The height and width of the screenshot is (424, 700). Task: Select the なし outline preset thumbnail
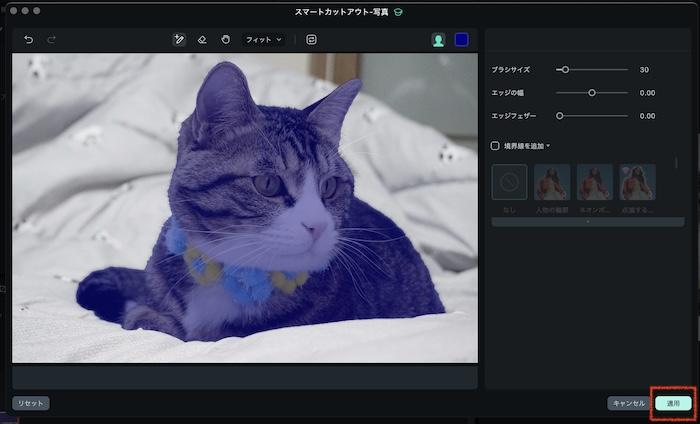509,182
